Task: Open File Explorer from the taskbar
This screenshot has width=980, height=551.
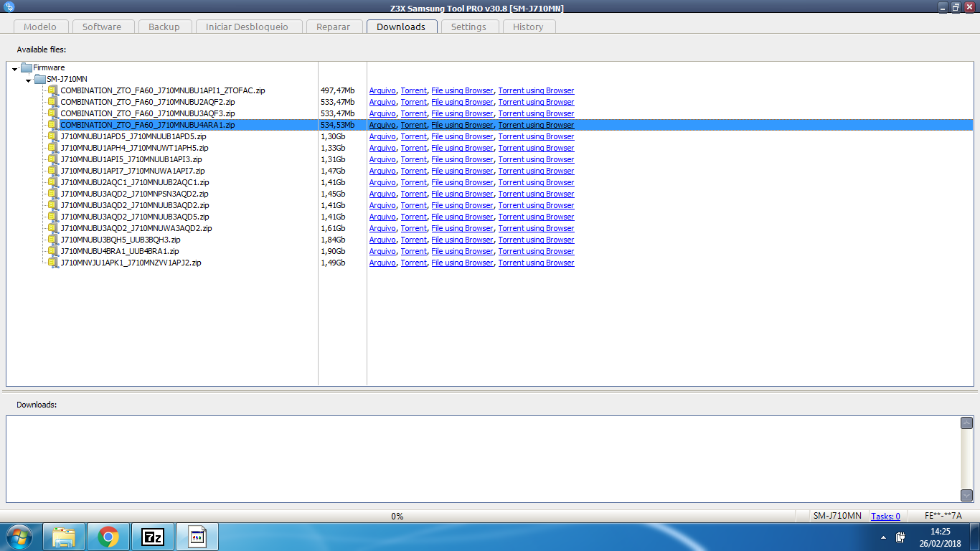Action: coord(64,537)
